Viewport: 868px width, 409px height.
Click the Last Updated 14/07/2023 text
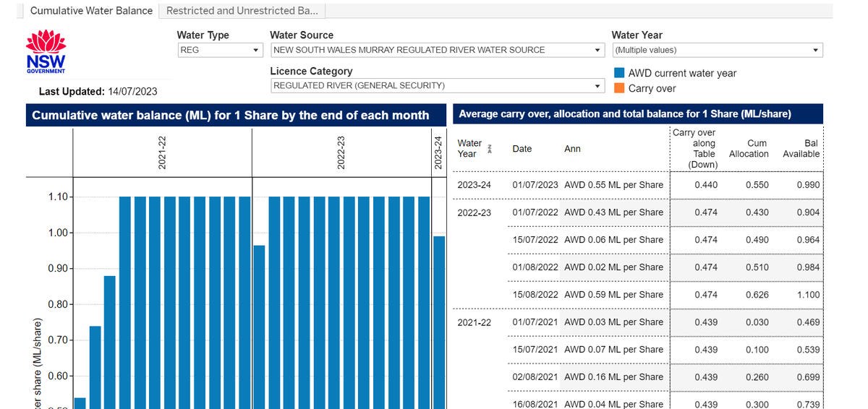98,91
